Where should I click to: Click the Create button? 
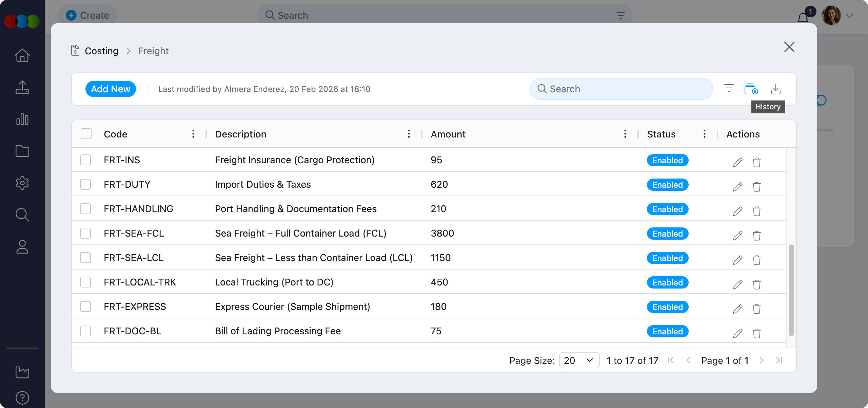87,15
